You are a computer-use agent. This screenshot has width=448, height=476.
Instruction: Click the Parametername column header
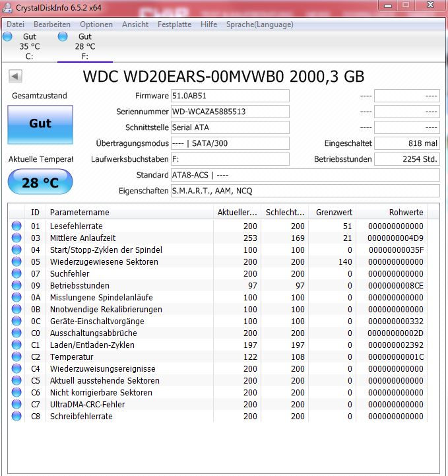click(129, 212)
